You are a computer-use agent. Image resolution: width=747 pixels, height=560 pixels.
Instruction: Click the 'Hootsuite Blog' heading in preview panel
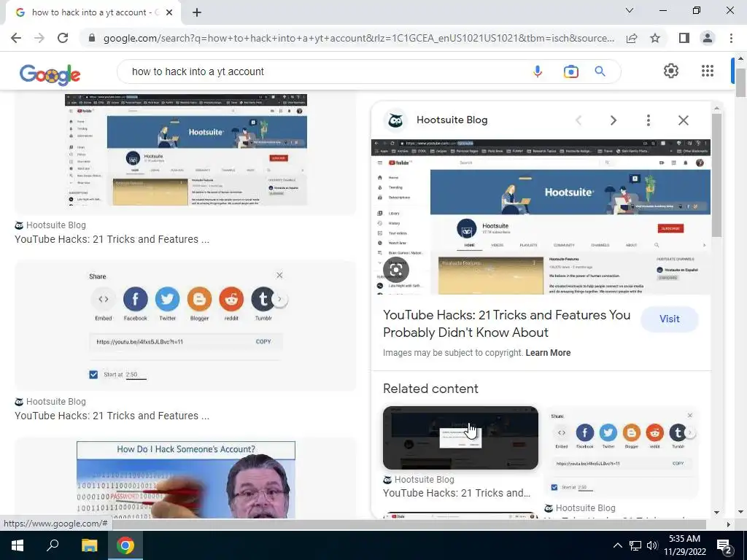click(452, 120)
